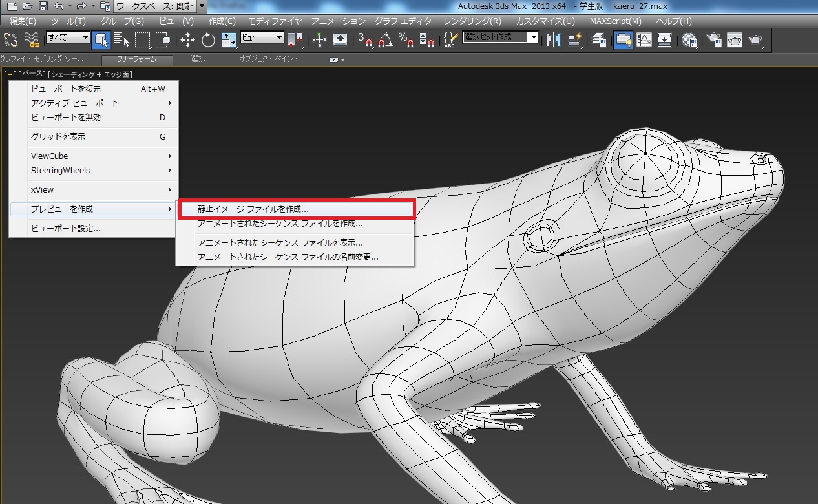This screenshot has height=504, width=818.
Task: Click the [パース] viewport label
Action: click(32, 74)
